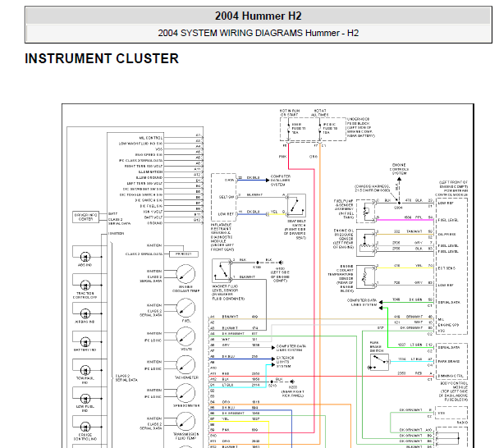
Task: Click the Battery IND indicator lamp symbol
Action: point(85,341)
